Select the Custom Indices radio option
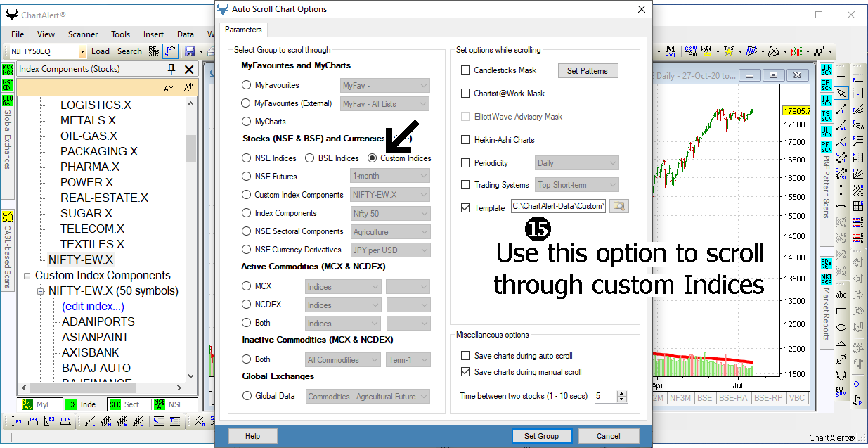 372,158
